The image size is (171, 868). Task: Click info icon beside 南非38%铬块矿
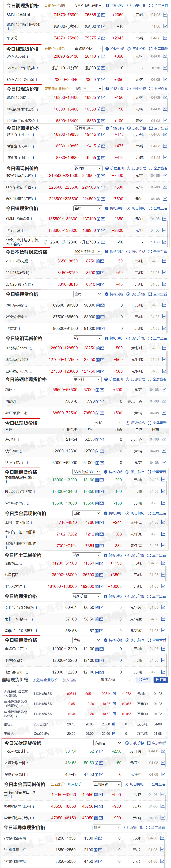tap(32, 619)
